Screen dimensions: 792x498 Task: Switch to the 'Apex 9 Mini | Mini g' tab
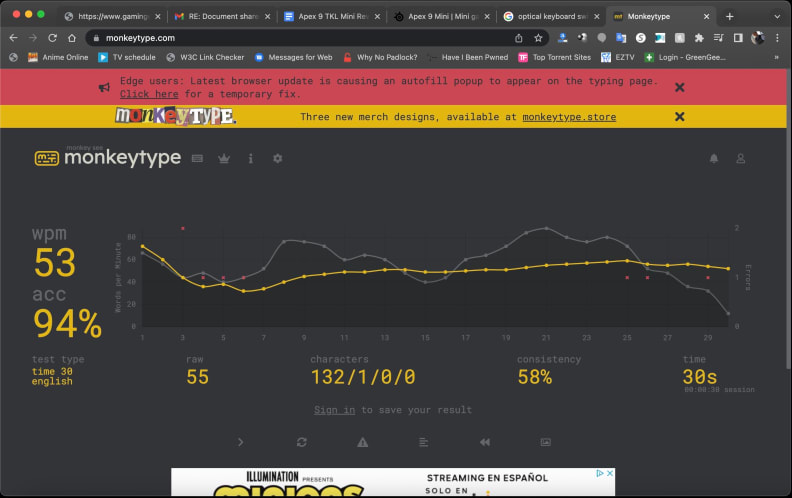441,16
